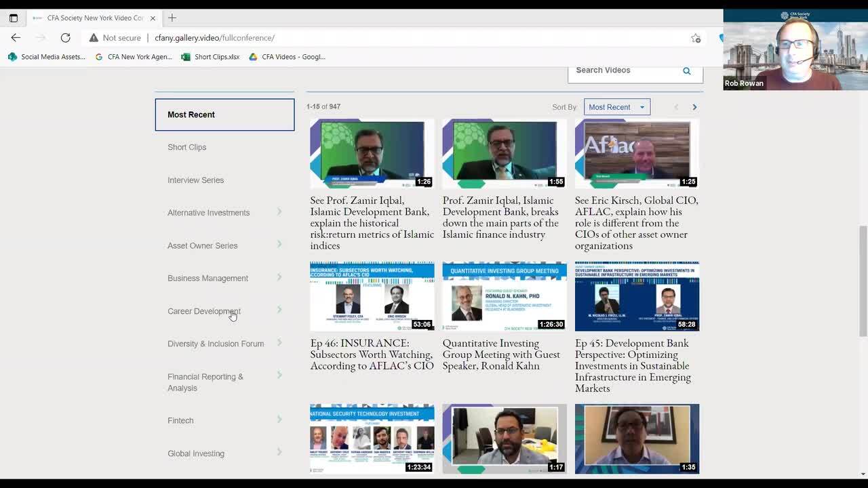Open the Global Investing category
Screen dimensions: 868x488
196,453
